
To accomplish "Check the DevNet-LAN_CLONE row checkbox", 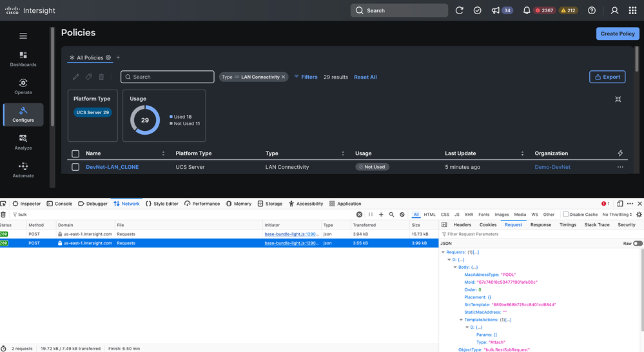I will (x=75, y=167).
